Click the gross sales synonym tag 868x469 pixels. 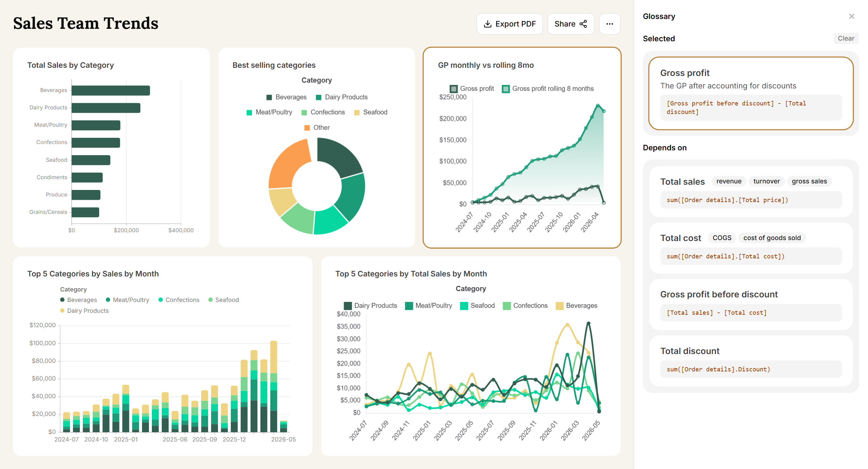(809, 181)
